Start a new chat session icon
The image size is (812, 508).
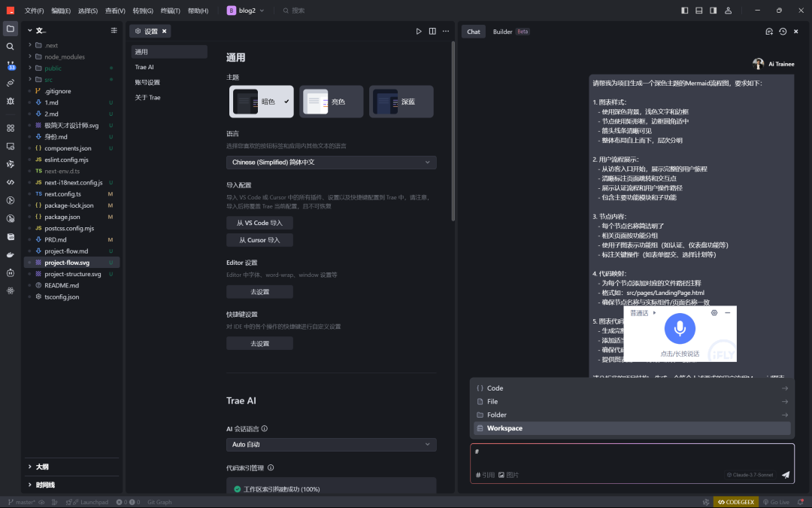click(x=769, y=32)
